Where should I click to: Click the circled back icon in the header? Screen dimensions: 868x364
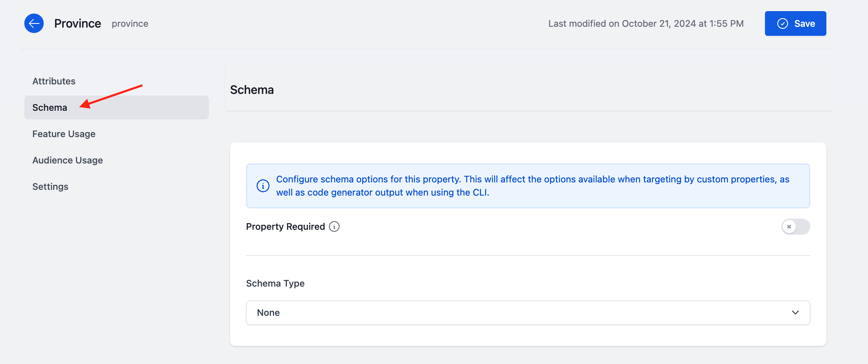pyautogui.click(x=34, y=23)
